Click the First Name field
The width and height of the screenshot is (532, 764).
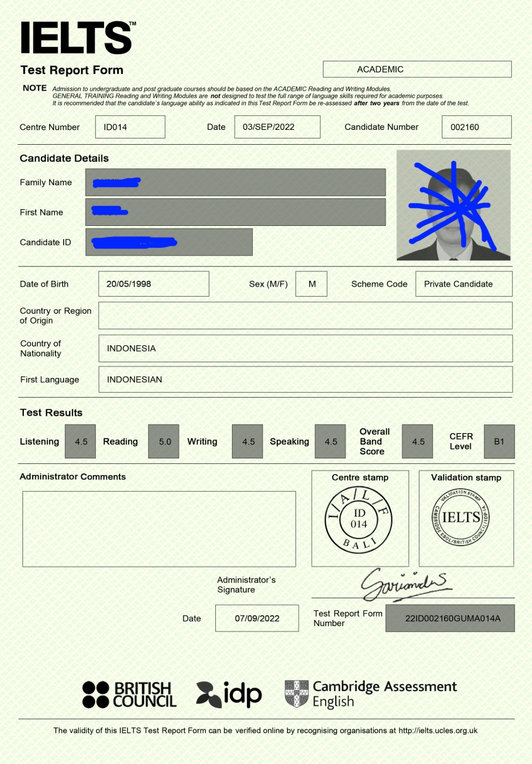point(235,212)
